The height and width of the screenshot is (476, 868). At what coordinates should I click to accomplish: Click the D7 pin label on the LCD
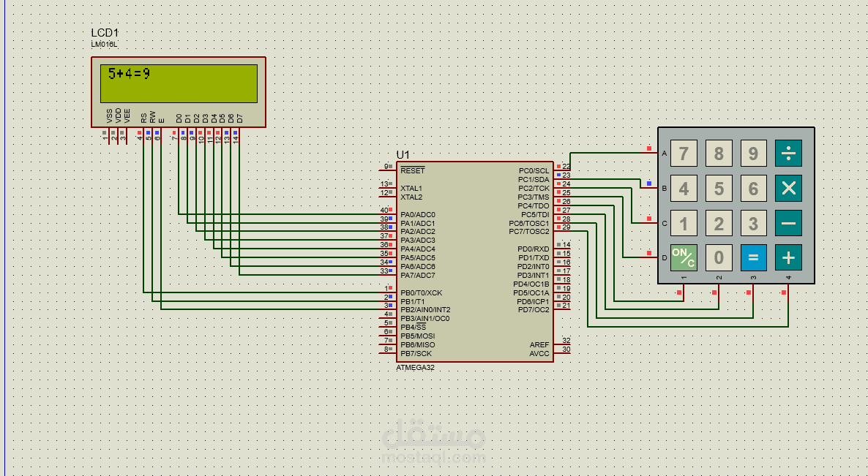click(240, 118)
